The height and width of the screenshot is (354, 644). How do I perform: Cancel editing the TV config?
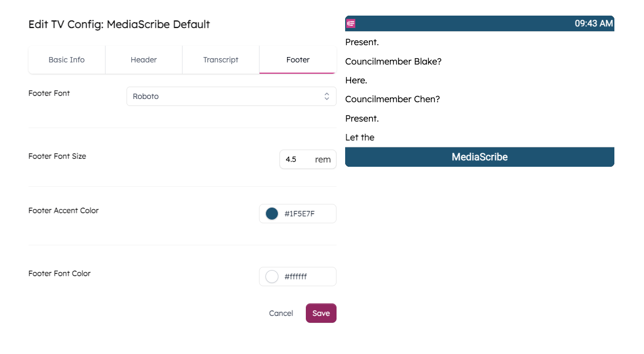281,313
